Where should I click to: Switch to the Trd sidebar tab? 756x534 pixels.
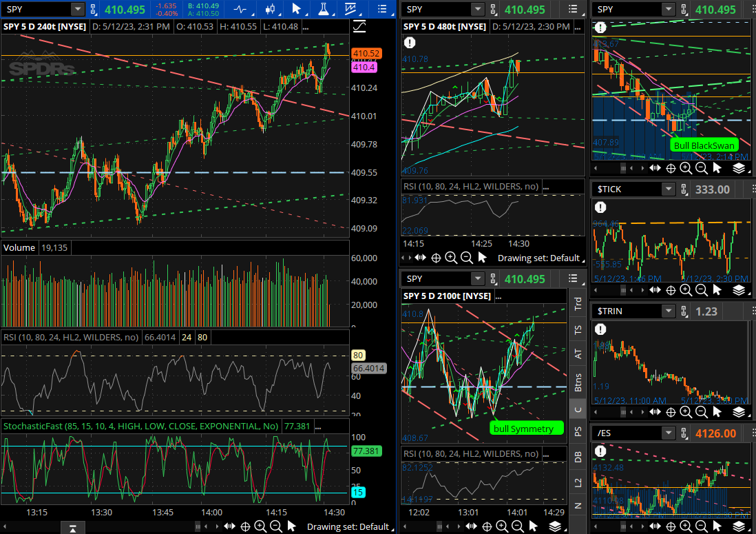tap(578, 303)
